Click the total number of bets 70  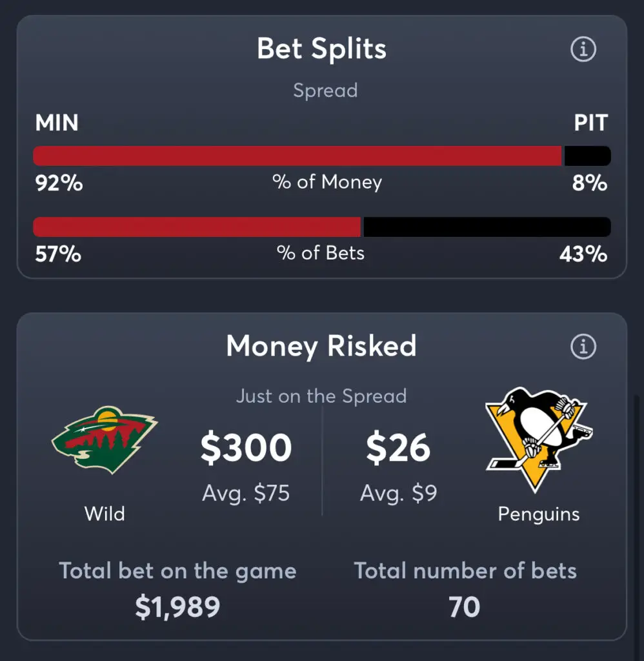coord(465,607)
